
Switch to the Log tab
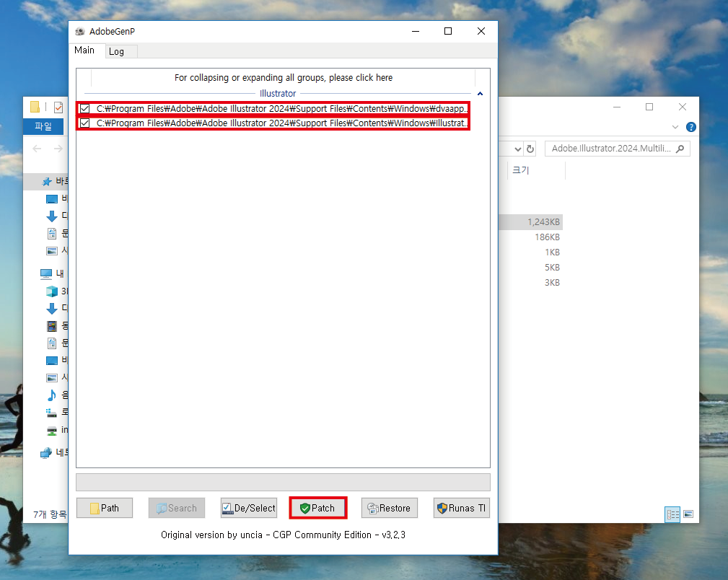click(x=117, y=51)
